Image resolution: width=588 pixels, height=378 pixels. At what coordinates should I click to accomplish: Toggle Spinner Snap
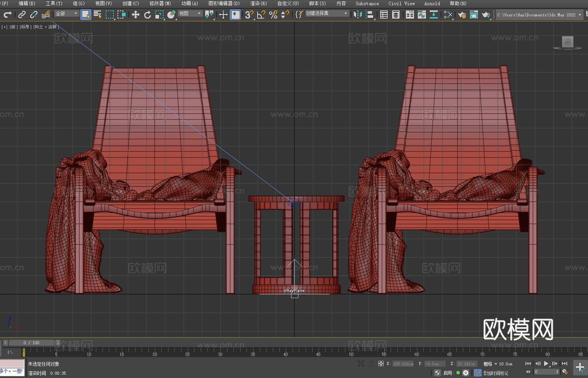click(x=285, y=15)
